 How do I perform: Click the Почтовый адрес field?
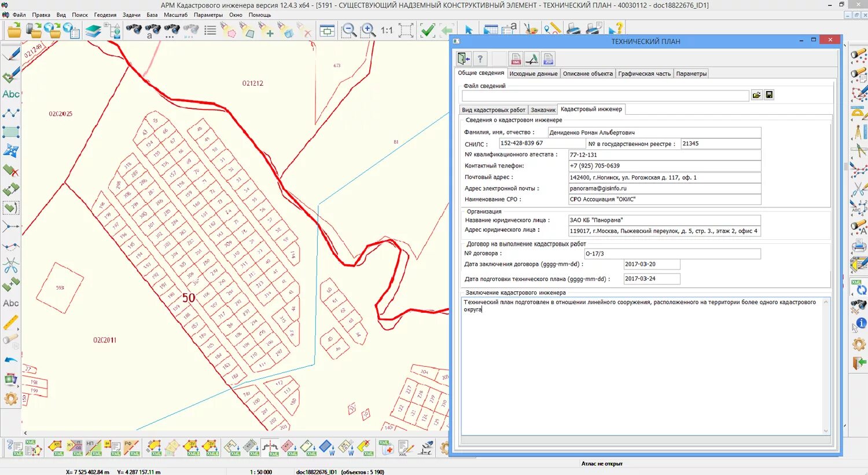(x=664, y=177)
